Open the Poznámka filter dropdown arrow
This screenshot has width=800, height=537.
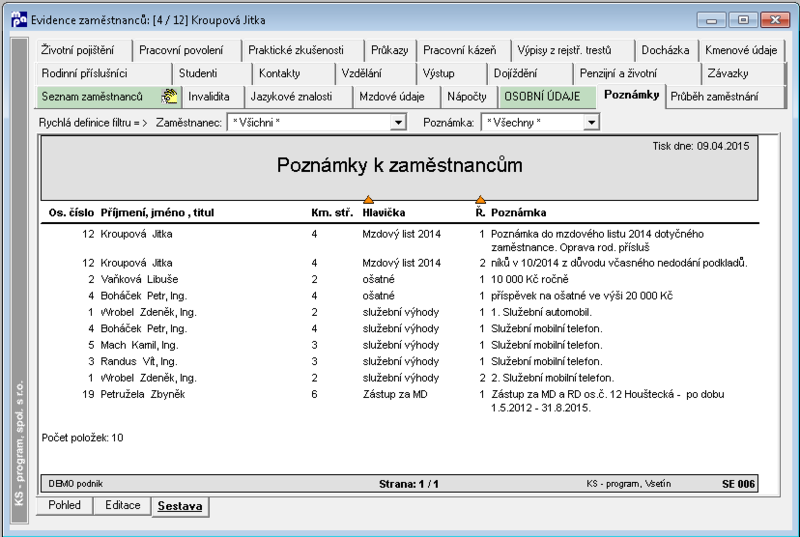coord(591,122)
